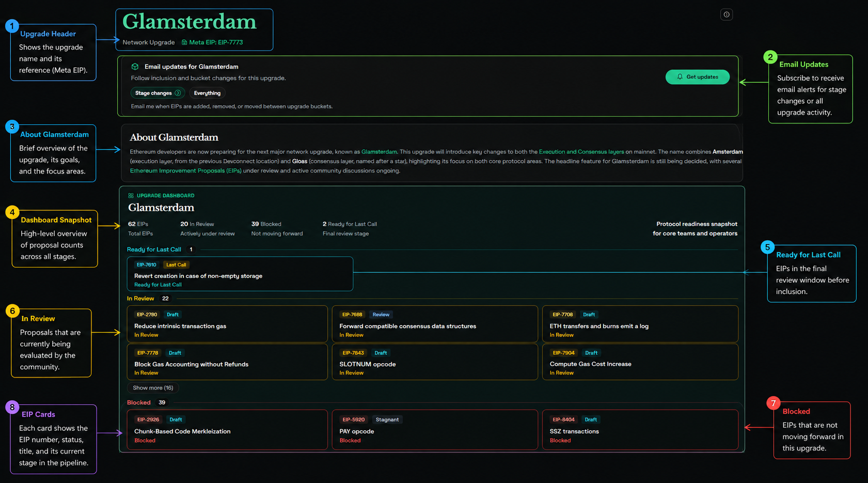Expand the list with Show more (16)
868x483 pixels.
point(153,388)
